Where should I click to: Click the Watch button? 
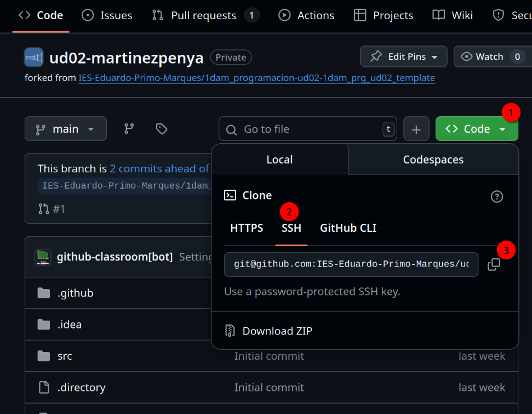coord(485,56)
